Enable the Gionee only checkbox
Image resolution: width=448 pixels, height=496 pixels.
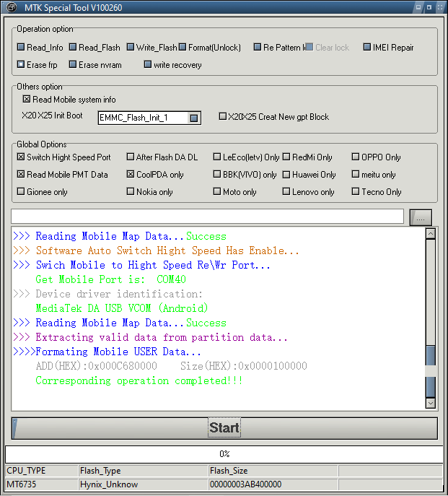pyautogui.click(x=21, y=192)
